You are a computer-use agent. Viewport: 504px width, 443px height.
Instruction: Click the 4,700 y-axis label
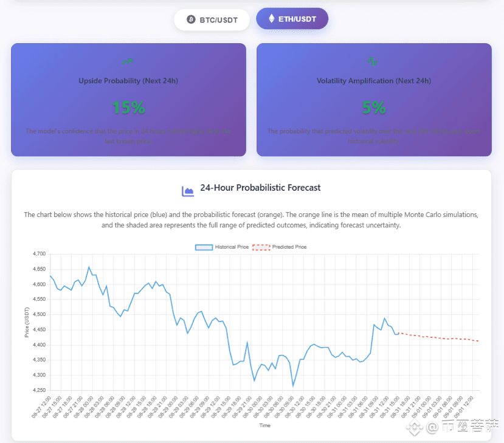(x=40, y=254)
